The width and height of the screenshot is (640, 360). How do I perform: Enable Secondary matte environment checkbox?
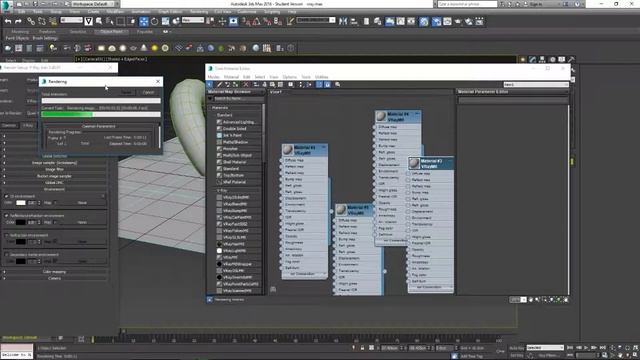[x=6, y=255]
